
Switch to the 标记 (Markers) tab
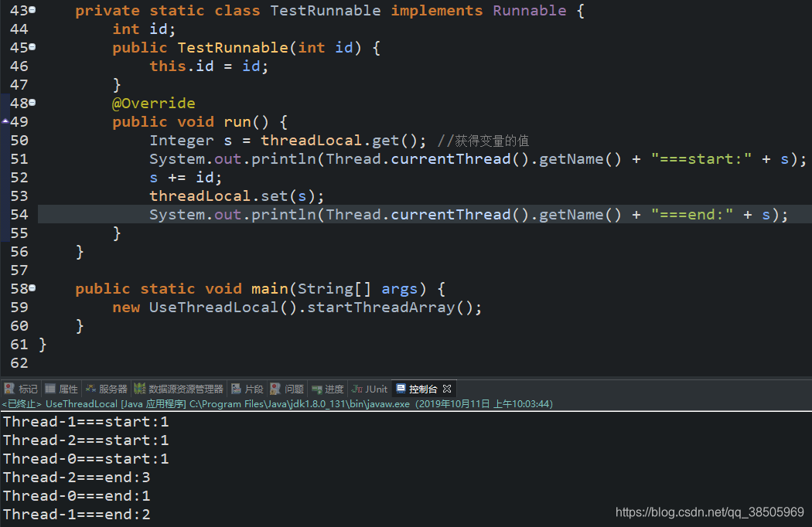pyautogui.click(x=21, y=389)
